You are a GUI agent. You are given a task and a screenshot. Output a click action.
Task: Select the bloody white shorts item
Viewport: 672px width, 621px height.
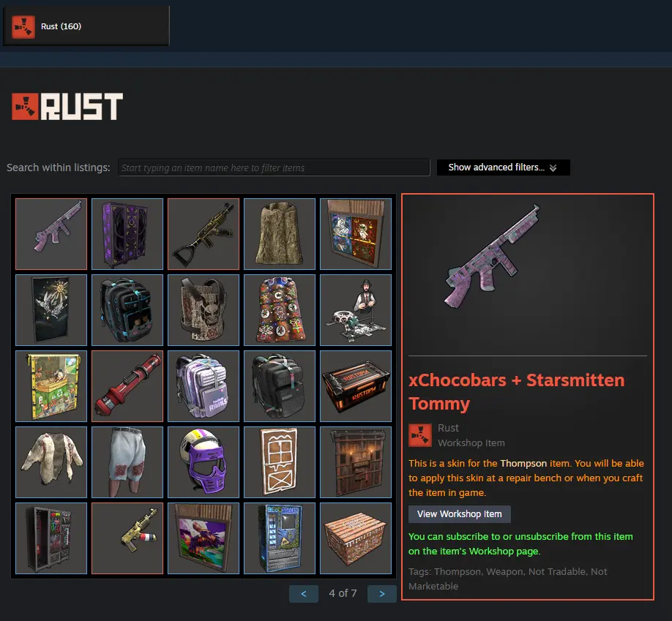tap(127, 462)
